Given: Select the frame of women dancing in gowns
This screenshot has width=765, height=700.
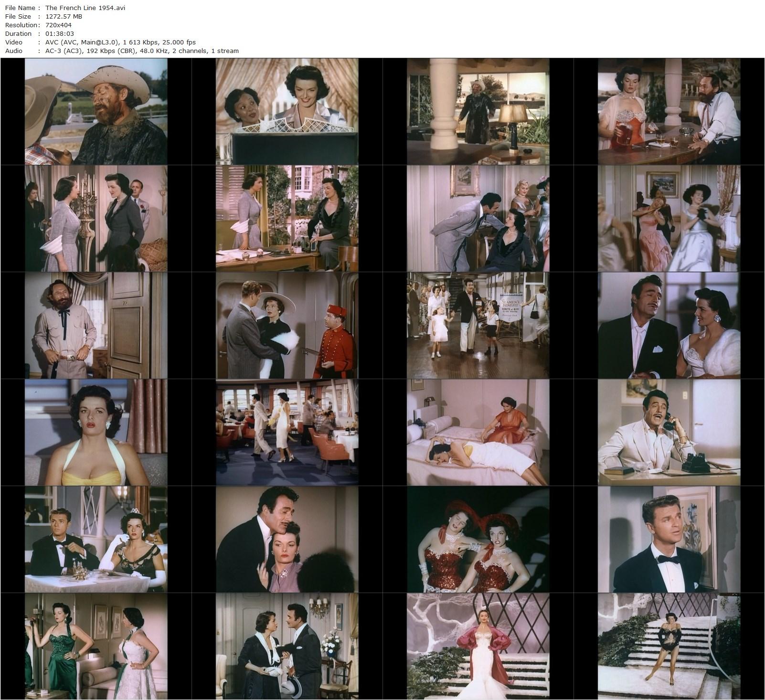Looking at the screenshot, I should [669, 219].
